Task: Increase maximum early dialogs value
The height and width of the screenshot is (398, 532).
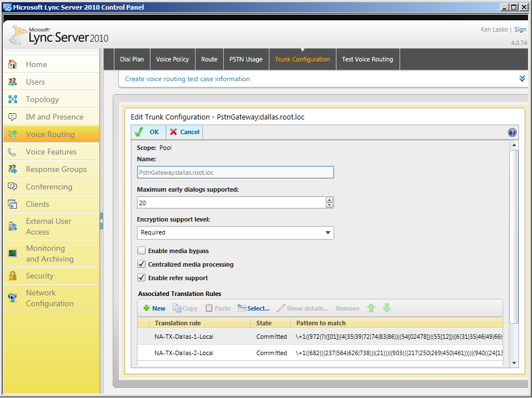Action: (x=329, y=200)
